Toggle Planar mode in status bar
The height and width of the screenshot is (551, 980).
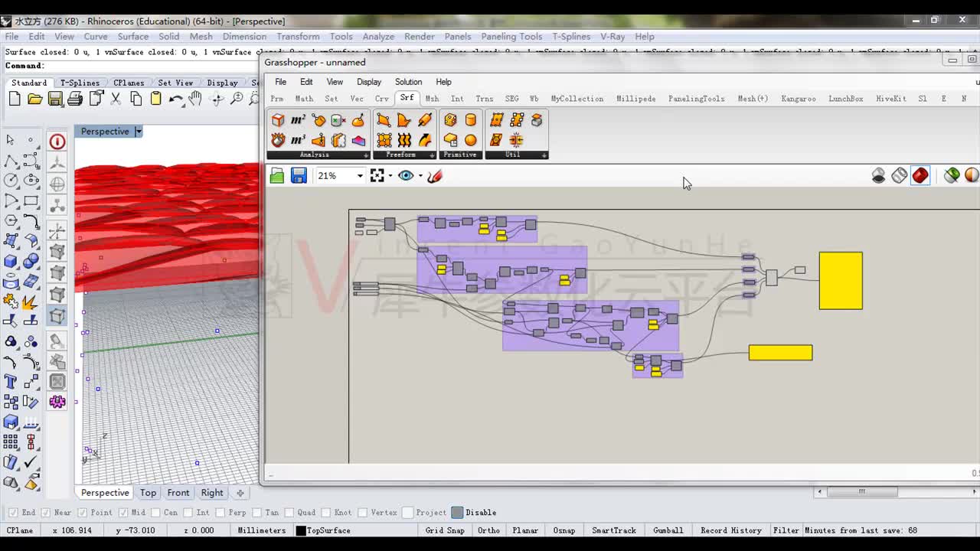525,530
